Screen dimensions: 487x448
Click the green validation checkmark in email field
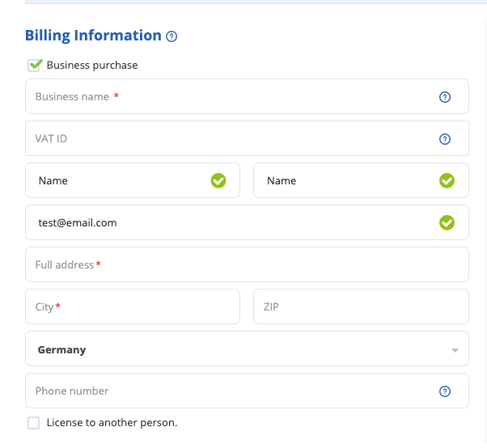(447, 222)
